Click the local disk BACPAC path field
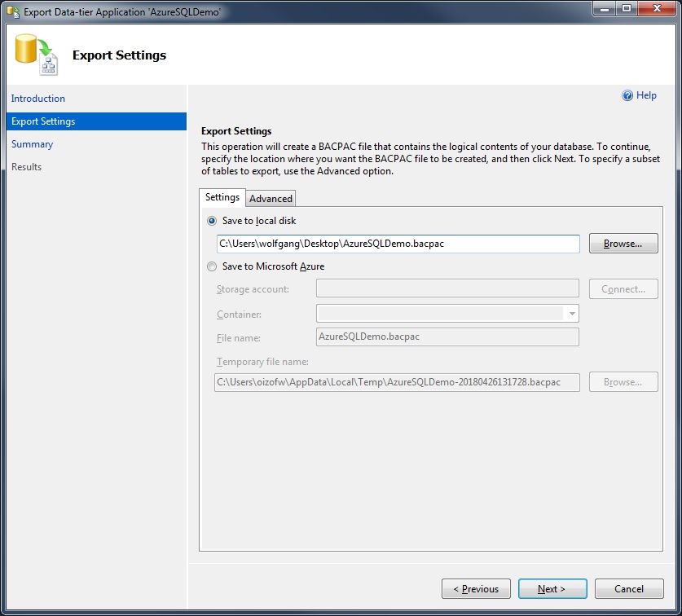This screenshot has height=616, width=682. [x=395, y=244]
